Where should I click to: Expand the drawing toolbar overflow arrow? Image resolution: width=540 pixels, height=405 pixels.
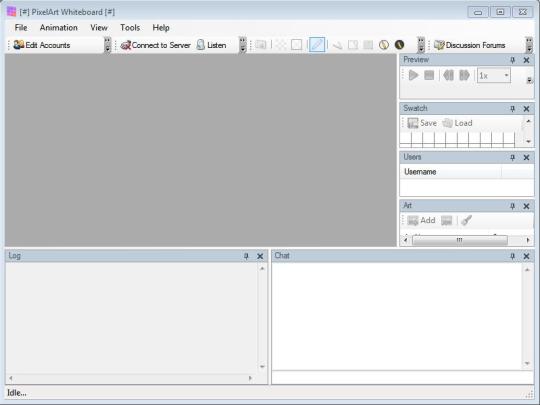[x=421, y=45]
